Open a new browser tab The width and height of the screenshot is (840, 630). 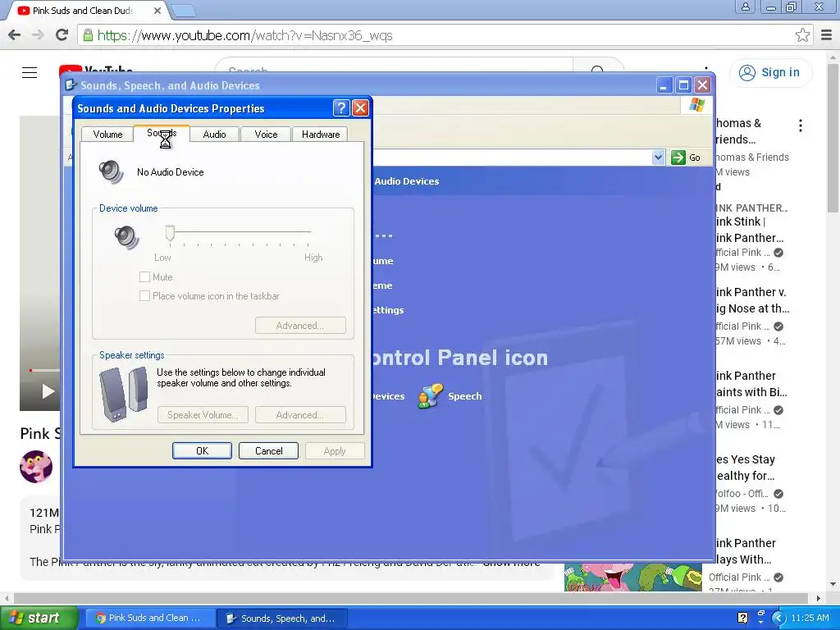[x=185, y=11]
